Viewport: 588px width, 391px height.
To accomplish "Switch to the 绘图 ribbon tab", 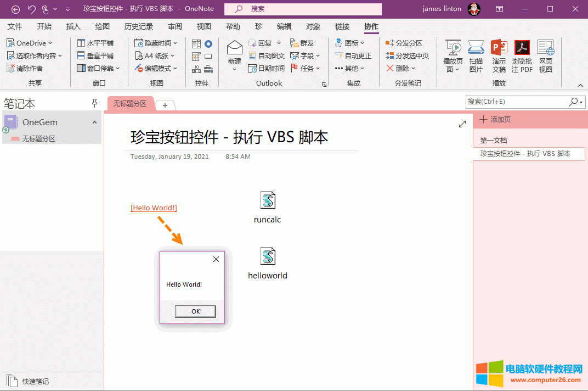I will [102, 26].
